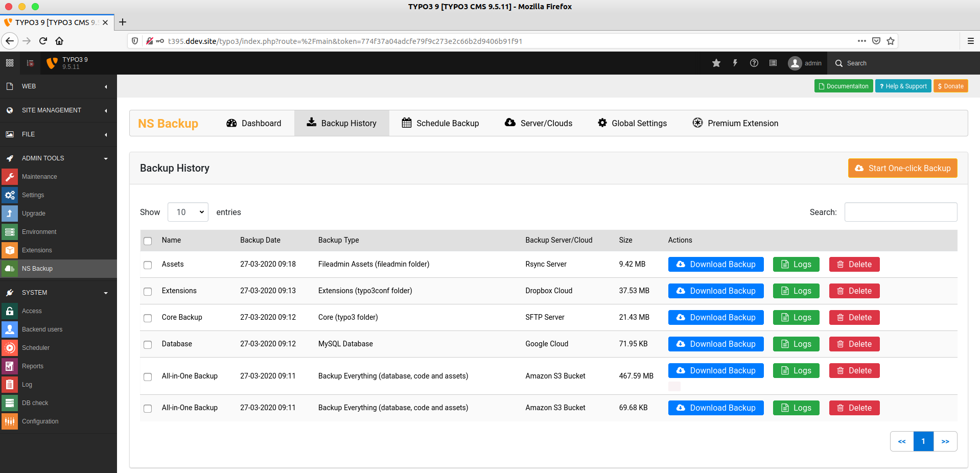980x473 pixels.
Task: Collapse the ADMIN TOOLS module group
Action: pyautogui.click(x=58, y=158)
